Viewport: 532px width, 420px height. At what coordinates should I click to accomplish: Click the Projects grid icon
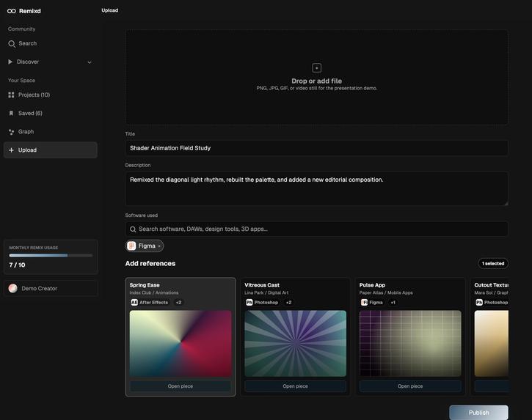coord(11,95)
